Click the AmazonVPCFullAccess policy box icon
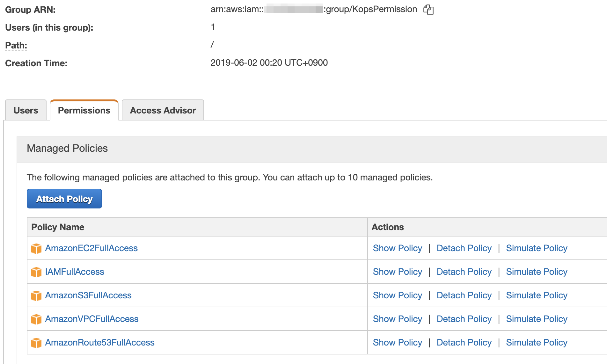The image size is (607, 364). click(36, 319)
